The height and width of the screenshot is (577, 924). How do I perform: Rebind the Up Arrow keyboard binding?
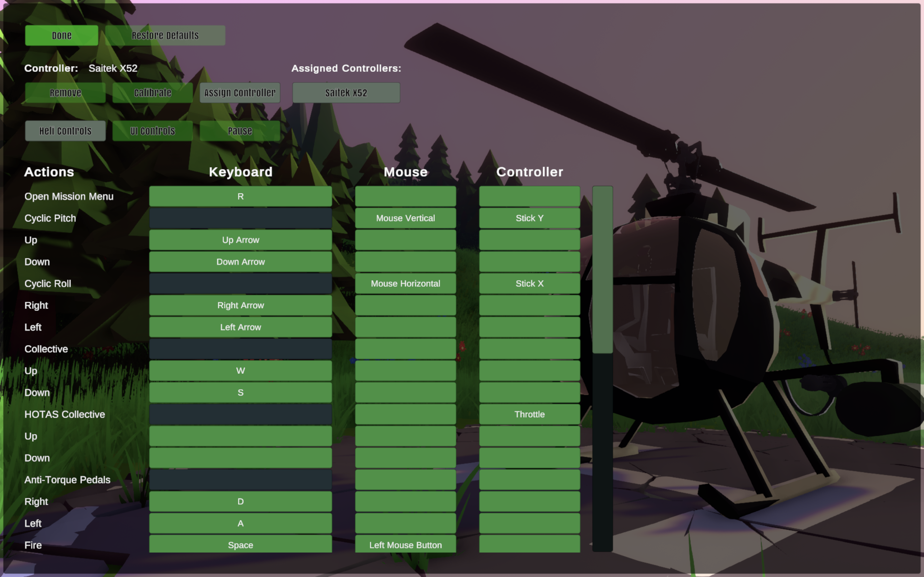pyautogui.click(x=240, y=240)
